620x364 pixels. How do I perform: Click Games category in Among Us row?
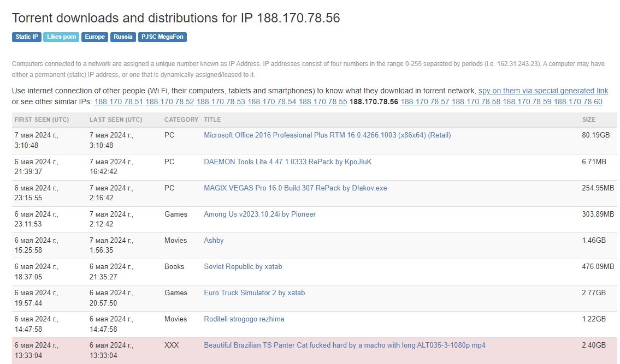pos(176,214)
